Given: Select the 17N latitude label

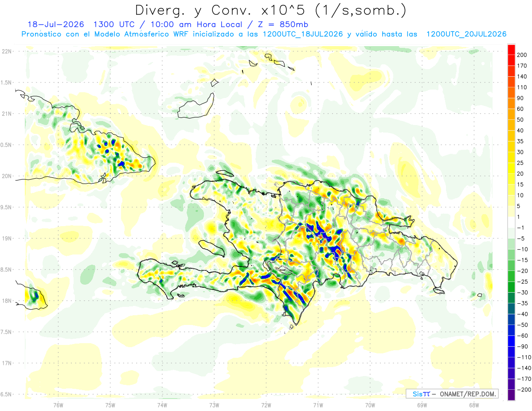Looking at the screenshot, I should 6,363.
